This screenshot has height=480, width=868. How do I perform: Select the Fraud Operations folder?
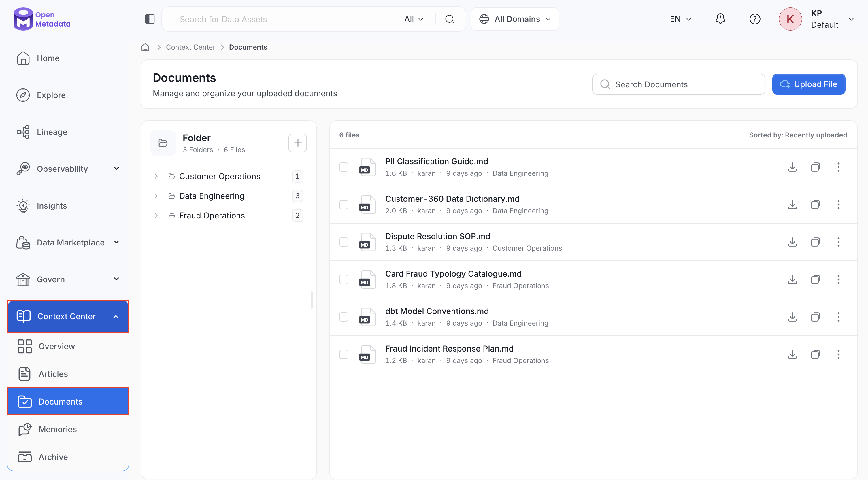[212, 215]
